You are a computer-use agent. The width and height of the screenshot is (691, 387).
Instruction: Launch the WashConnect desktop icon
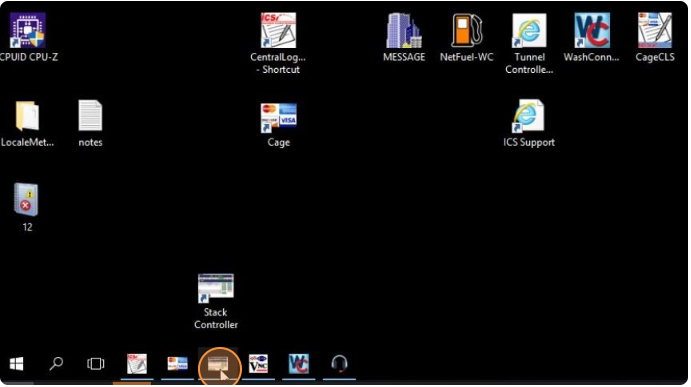tap(592, 30)
